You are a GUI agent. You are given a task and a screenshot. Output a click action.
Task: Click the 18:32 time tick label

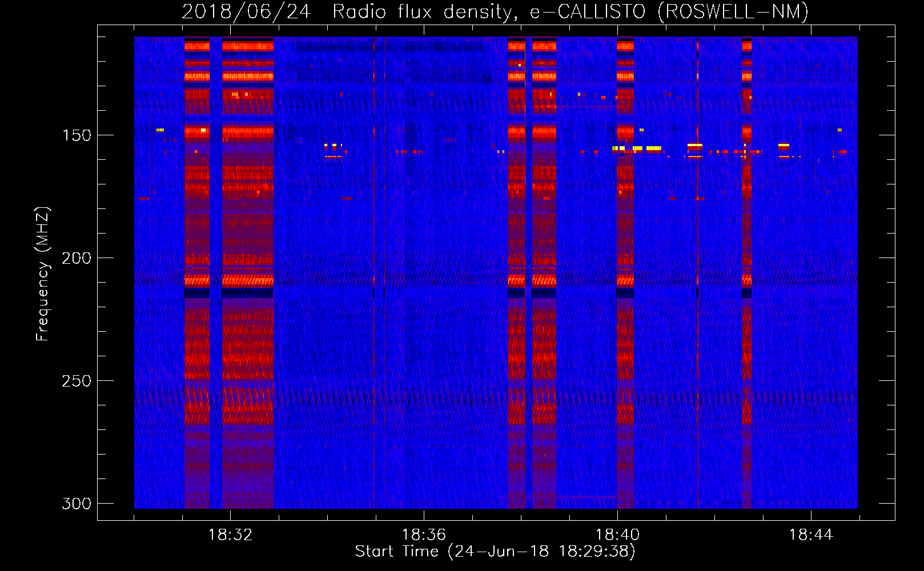click(230, 535)
